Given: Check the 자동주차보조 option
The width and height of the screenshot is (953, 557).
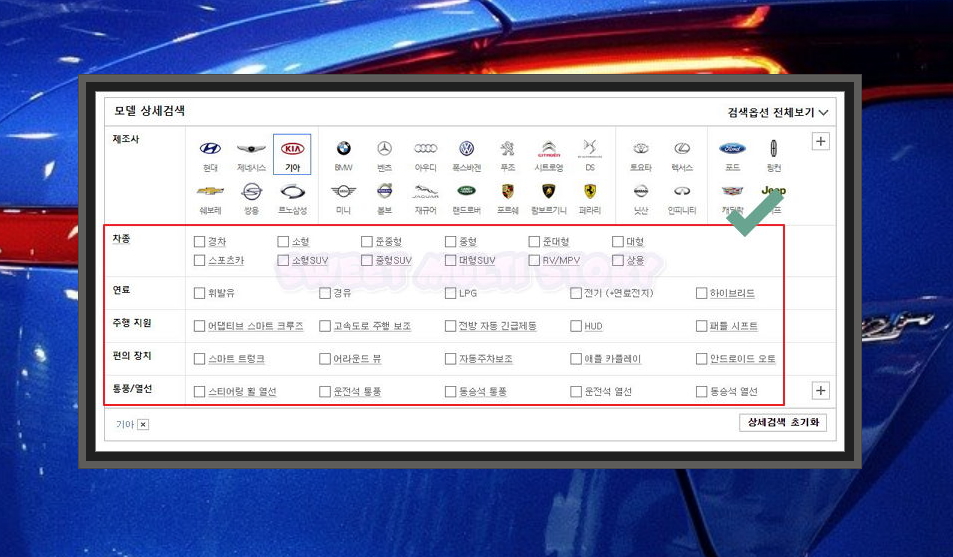Looking at the screenshot, I should (450, 359).
